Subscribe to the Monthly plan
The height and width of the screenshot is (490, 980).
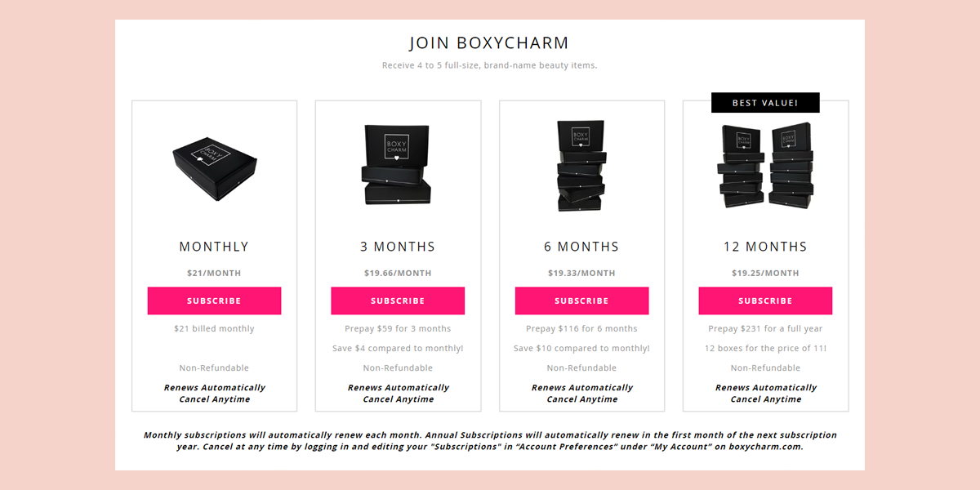[x=214, y=301]
